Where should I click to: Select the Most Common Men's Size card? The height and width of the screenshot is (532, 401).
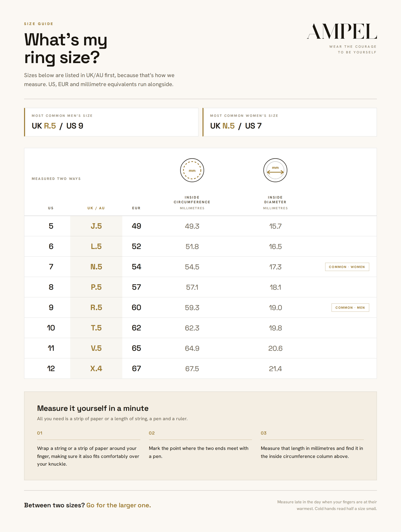pyautogui.click(x=111, y=122)
